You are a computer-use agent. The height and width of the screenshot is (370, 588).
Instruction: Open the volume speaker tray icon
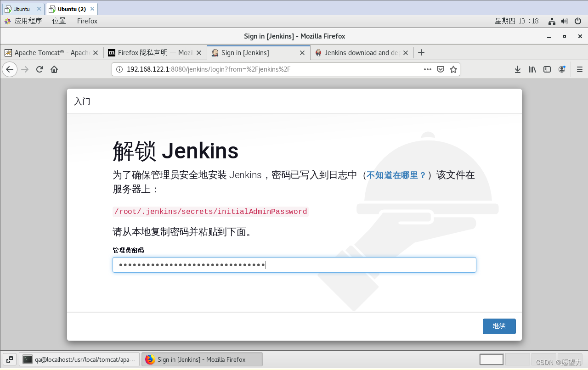(x=565, y=21)
